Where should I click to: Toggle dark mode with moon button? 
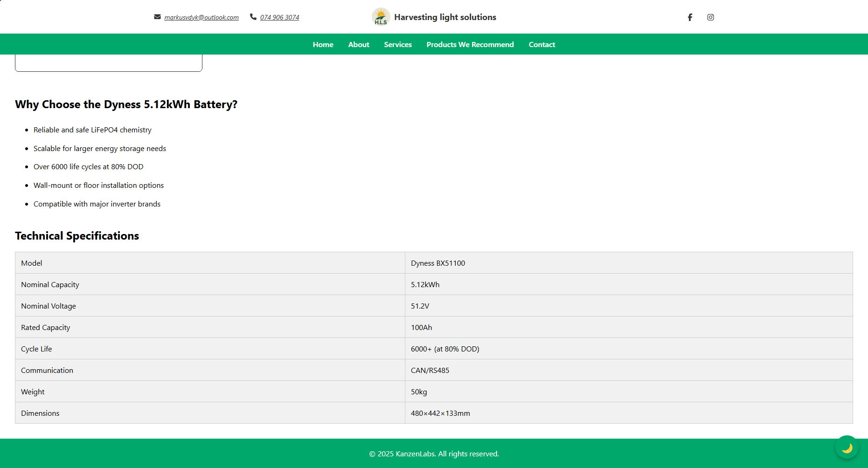click(x=847, y=447)
